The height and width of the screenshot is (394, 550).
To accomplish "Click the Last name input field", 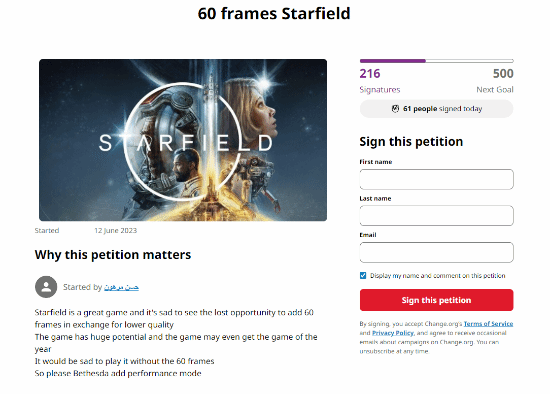I will [x=436, y=215].
